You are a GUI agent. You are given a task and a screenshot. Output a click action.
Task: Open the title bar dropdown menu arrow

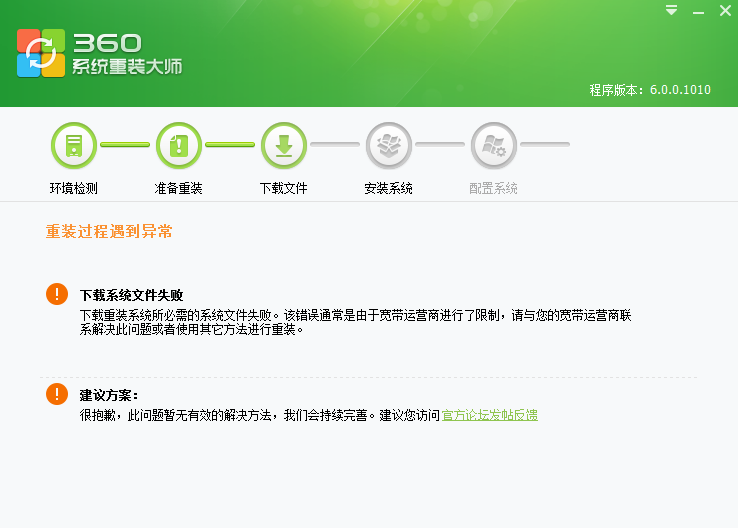click(x=672, y=10)
